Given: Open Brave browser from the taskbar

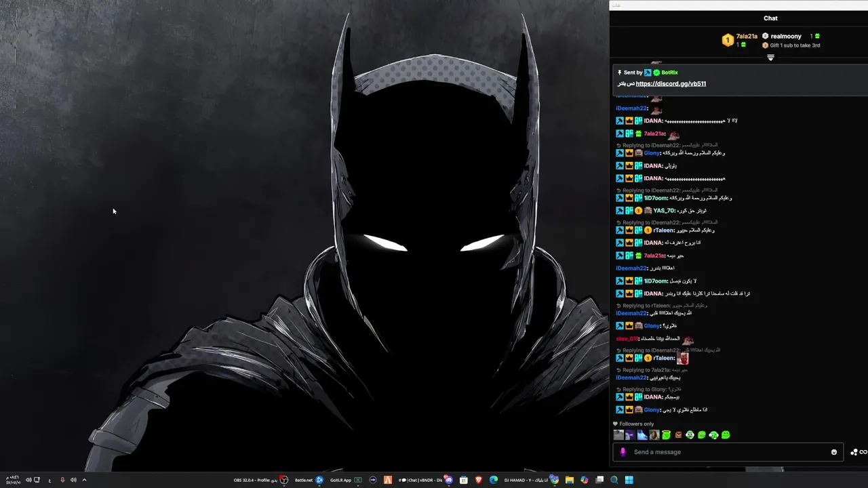Looking at the screenshot, I should pyautogui.click(x=478, y=480).
